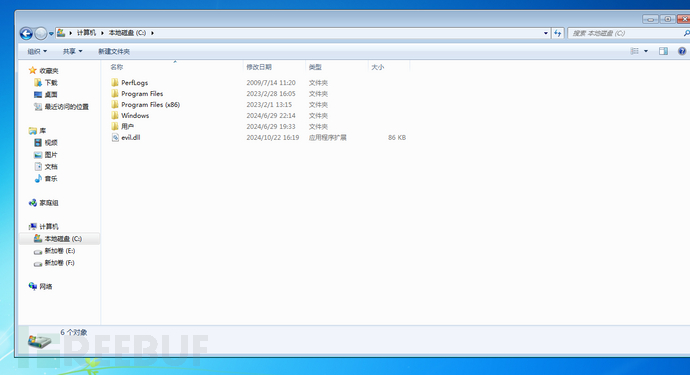Open the 共享 menu

pyautogui.click(x=73, y=51)
